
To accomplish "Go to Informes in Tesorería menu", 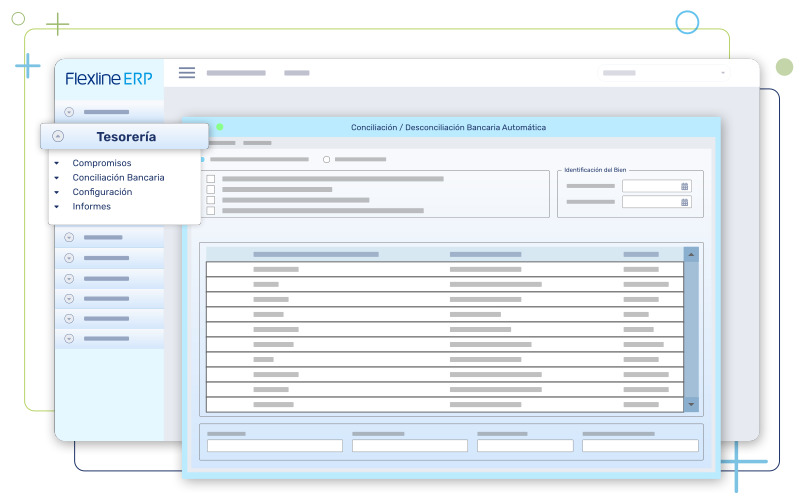I will click(91, 206).
